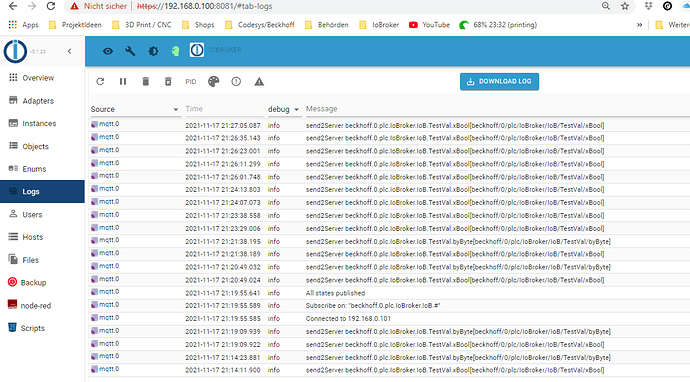Open system settings wrench icon
The width and height of the screenshot is (690, 382).
(130, 51)
